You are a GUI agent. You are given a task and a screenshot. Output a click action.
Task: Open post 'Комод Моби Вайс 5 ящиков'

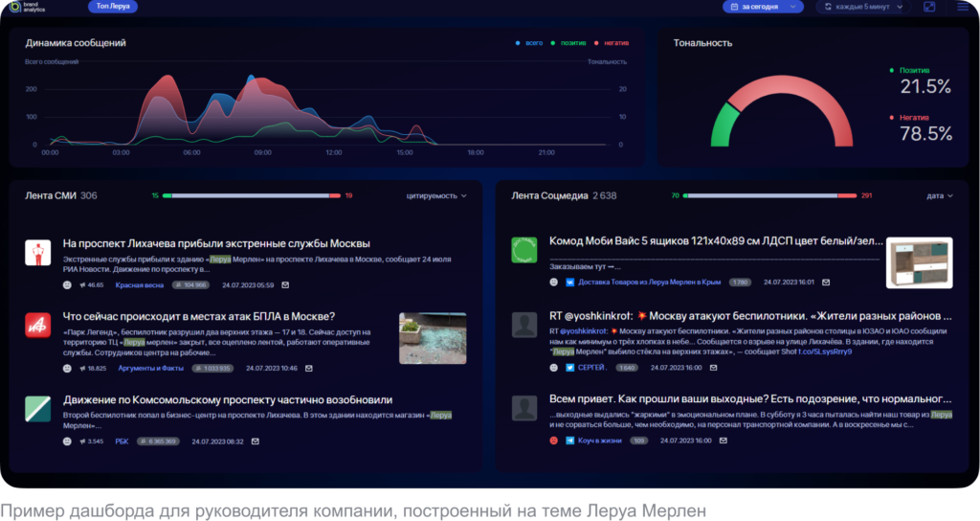[x=716, y=240]
